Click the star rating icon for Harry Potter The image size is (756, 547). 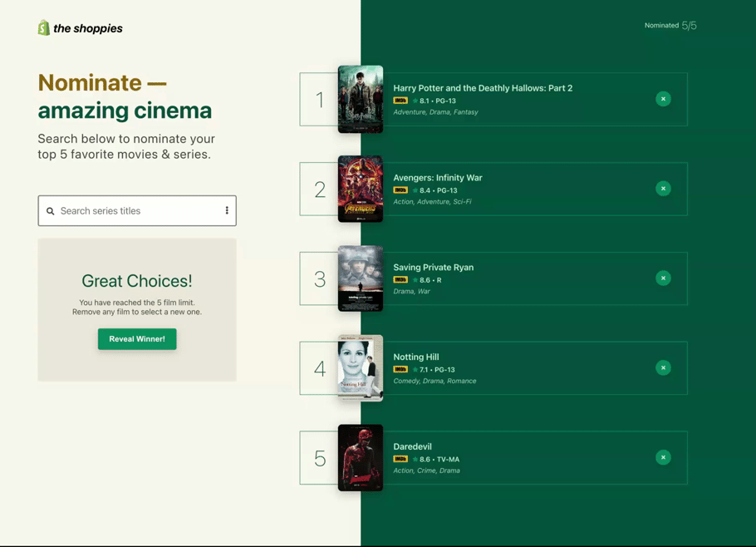pos(415,101)
